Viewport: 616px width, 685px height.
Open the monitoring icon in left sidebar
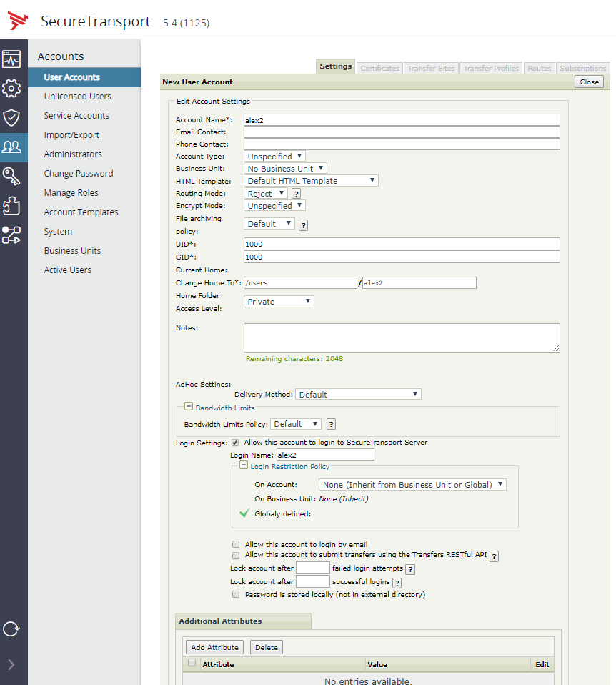(11, 59)
